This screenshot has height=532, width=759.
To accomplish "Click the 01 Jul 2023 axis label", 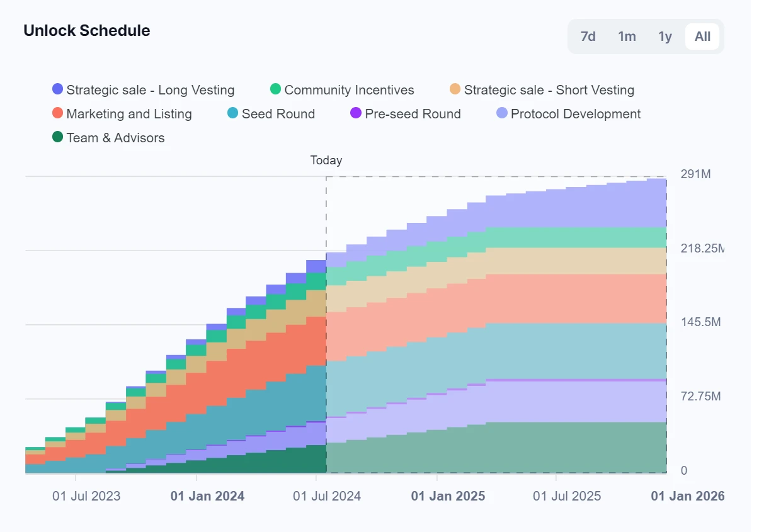I will [86, 496].
